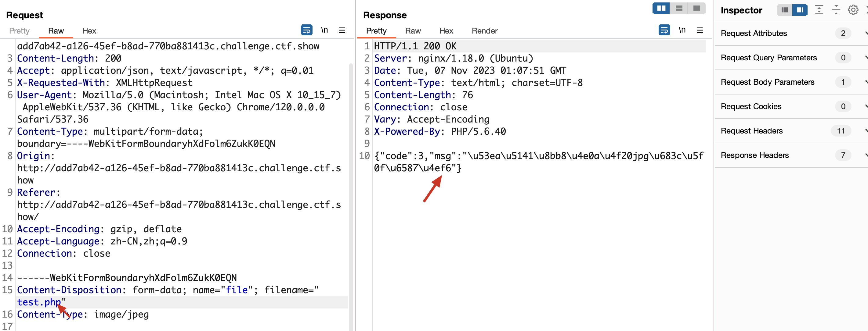Image resolution: width=868 pixels, height=331 pixels.
Task: Click the X-Powered-By: PHP/5.6.40 header
Action: (x=440, y=132)
